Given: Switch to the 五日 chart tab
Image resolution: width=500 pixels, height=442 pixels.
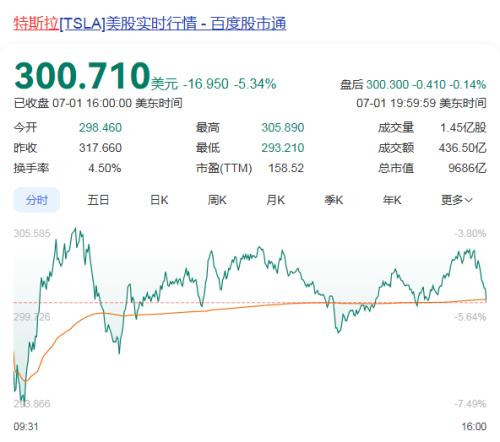Looking at the screenshot, I should click(98, 200).
